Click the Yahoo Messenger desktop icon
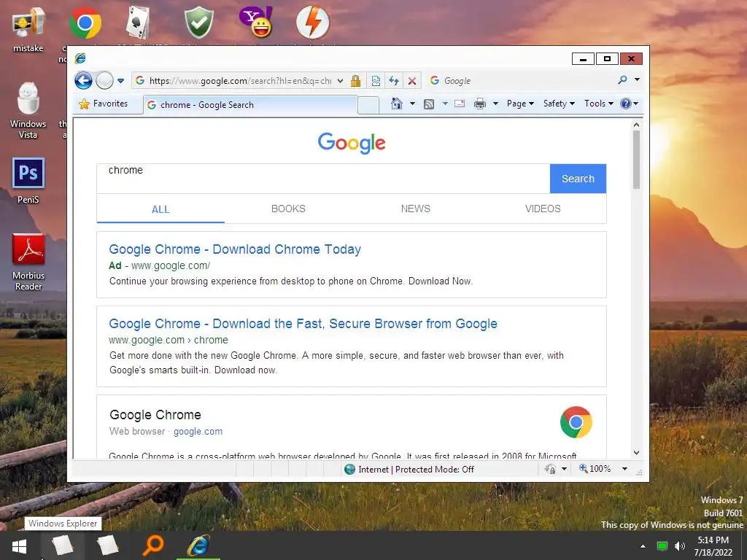The height and width of the screenshot is (560, 747). 256,23
